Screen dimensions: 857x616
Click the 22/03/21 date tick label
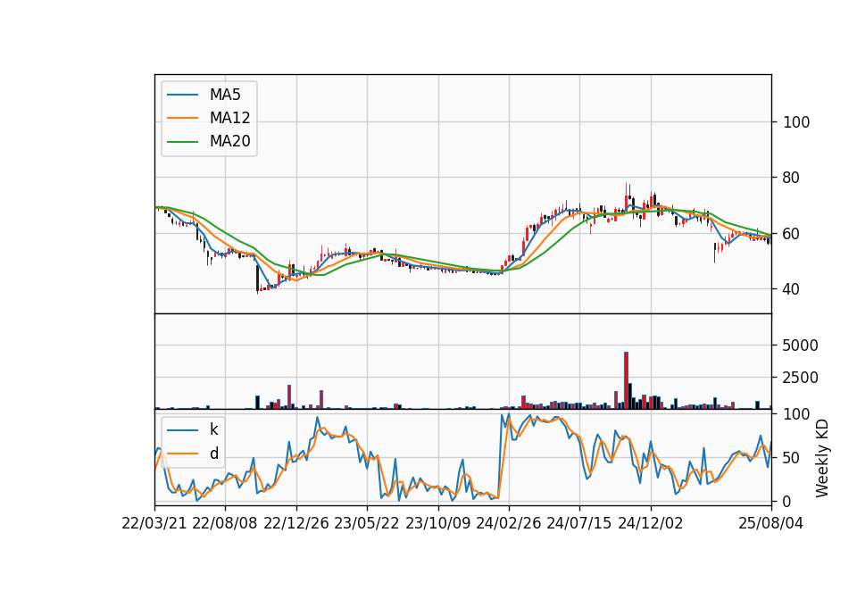pyautogui.click(x=154, y=523)
